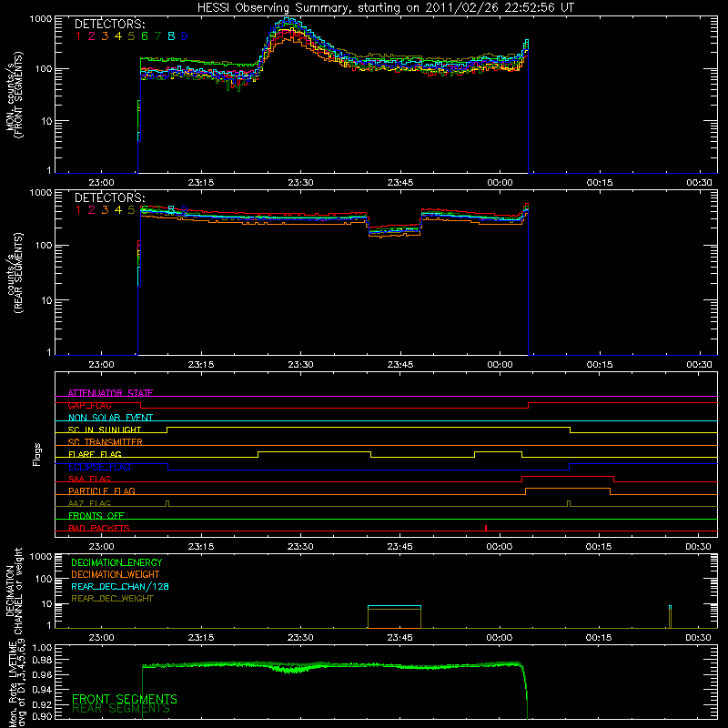Click detector 7 legend number, front segments panel

157,36
